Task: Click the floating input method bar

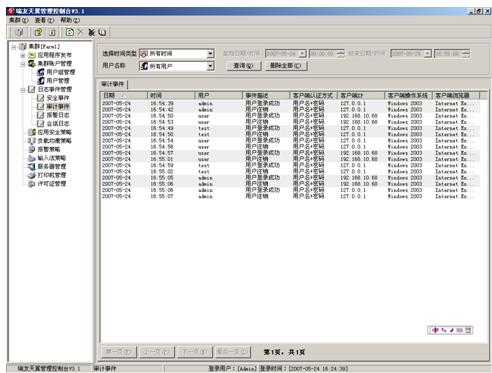Action: tap(450, 330)
